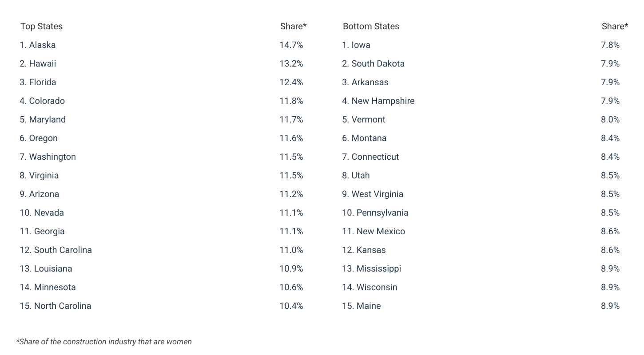This screenshot has height=355, width=644.
Task: Select the Oregon entry
Action: coord(39,138)
